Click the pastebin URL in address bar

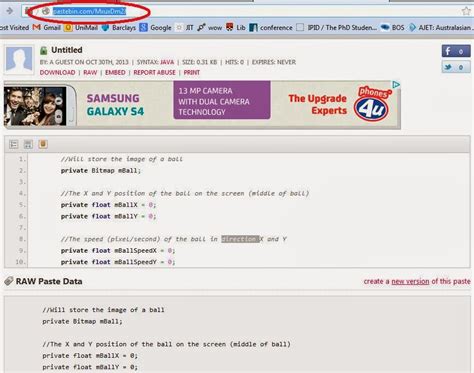pyautogui.click(x=89, y=11)
